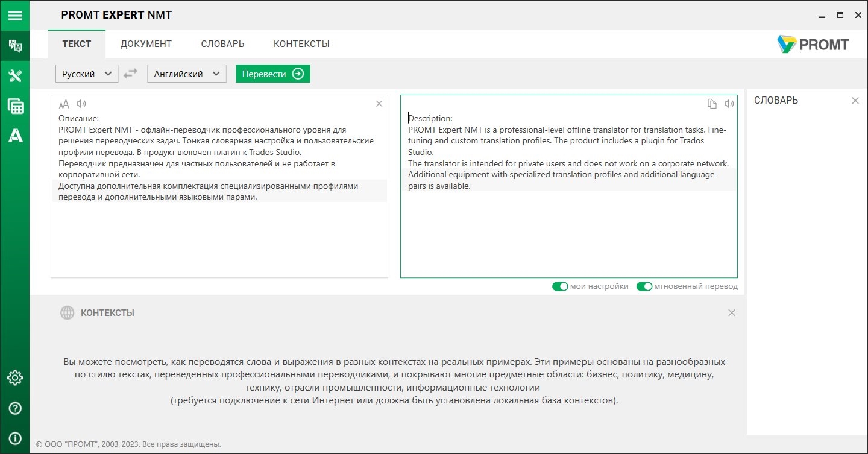Maximize the PROMT Expert window

(840, 15)
